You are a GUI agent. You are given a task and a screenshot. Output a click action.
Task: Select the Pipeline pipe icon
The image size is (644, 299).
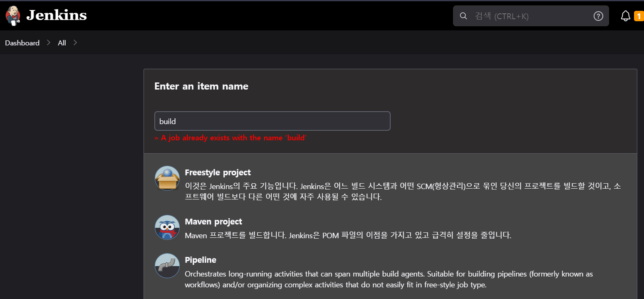pos(167,266)
